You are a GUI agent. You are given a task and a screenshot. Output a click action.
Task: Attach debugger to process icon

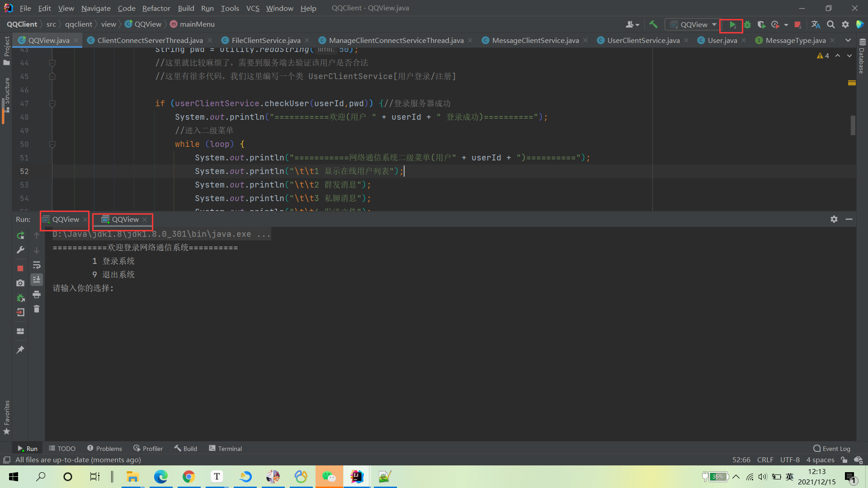click(x=20, y=298)
